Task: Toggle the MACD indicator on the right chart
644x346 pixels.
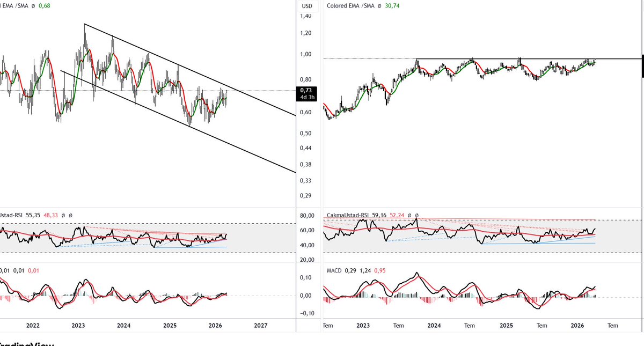Action: point(334,271)
